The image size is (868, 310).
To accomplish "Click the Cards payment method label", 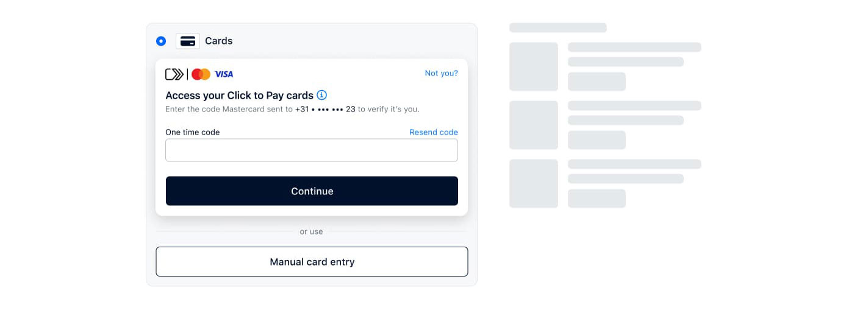I will tap(218, 41).
